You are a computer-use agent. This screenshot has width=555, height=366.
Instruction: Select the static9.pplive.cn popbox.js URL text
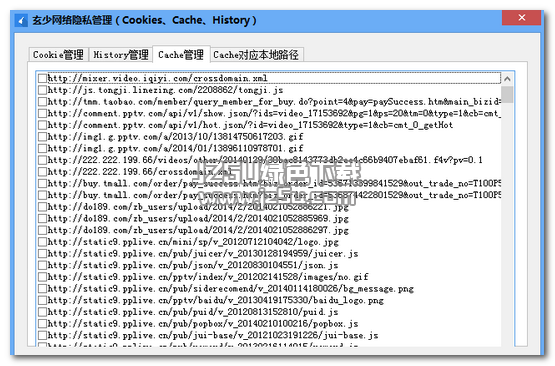point(203,324)
